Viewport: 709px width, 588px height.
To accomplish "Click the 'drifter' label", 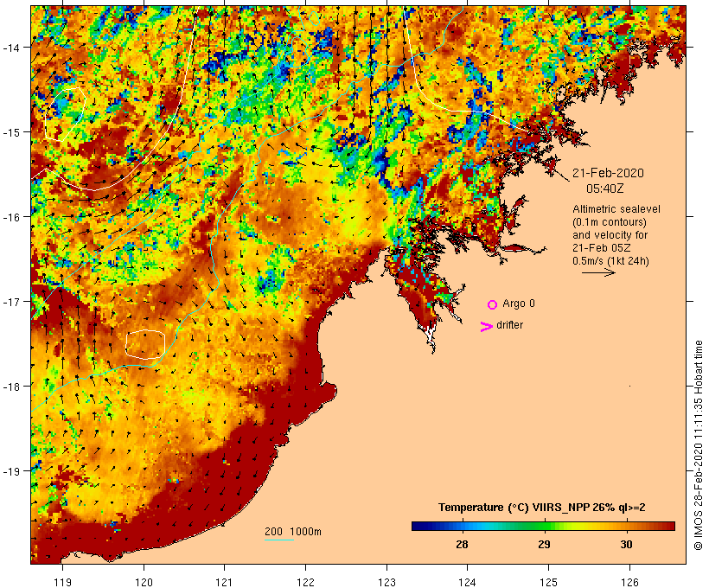I will [509, 325].
